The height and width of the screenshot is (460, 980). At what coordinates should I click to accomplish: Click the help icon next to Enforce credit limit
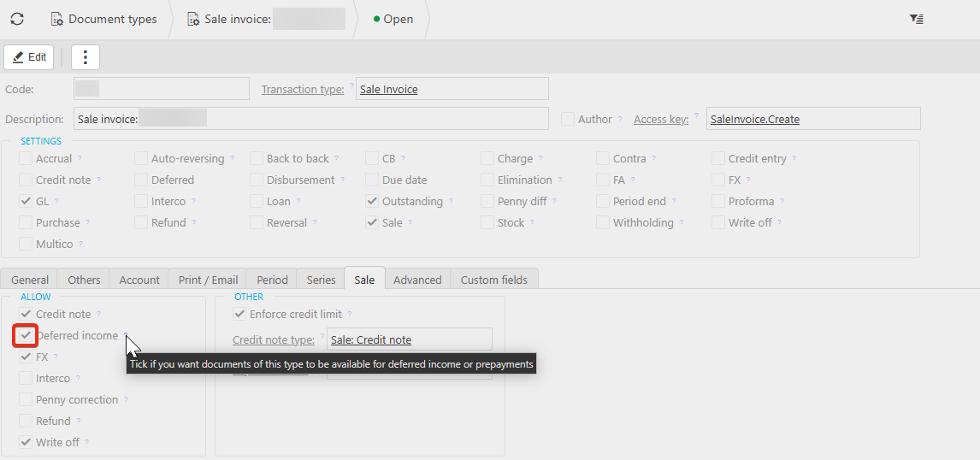[x=350, y=314]
